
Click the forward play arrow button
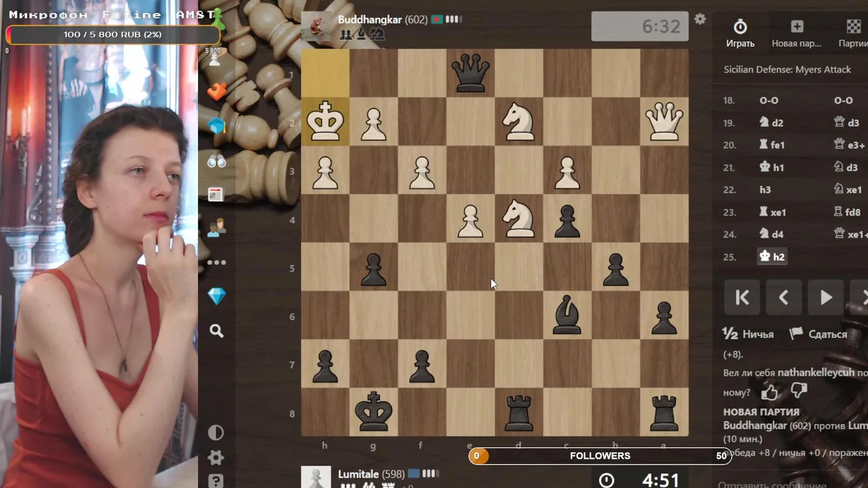[x=826, y=298]
